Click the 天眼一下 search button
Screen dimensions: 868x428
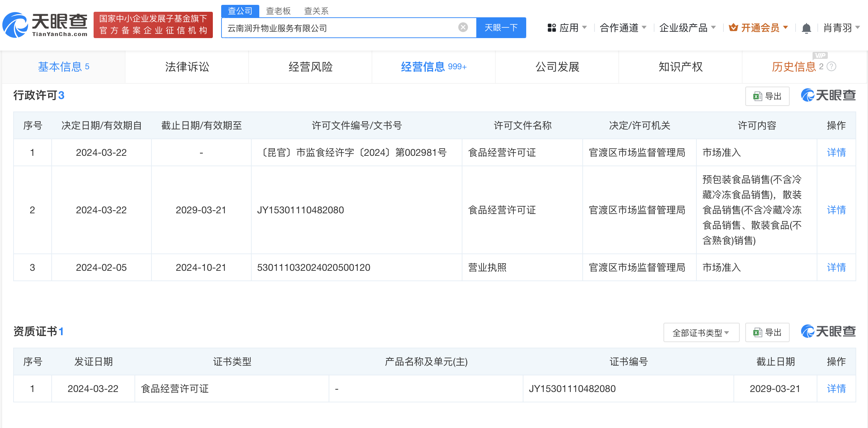(x=501, y=28)
